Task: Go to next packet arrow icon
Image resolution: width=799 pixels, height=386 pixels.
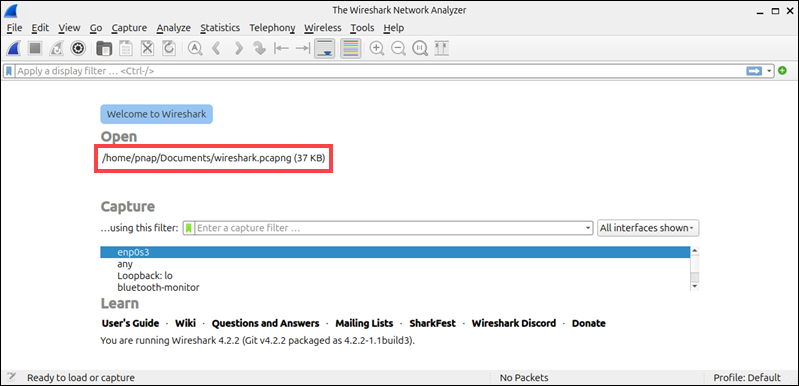Action: 238,48
